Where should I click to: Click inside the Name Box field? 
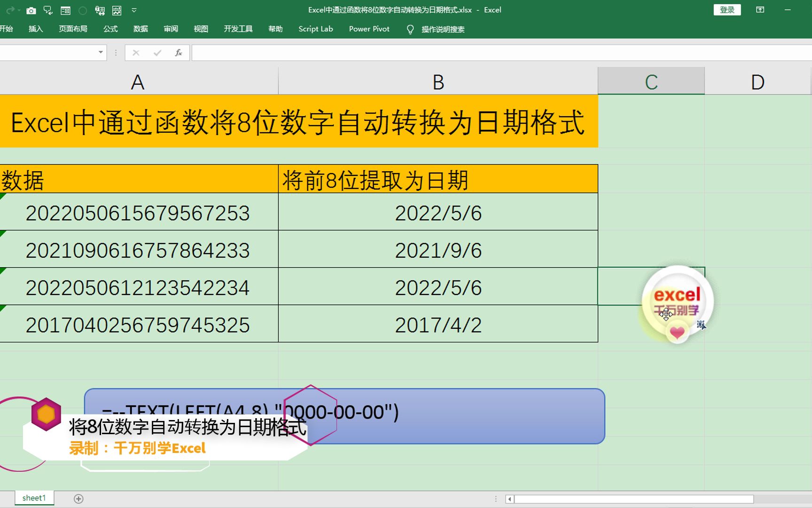(x=47, y=53)
